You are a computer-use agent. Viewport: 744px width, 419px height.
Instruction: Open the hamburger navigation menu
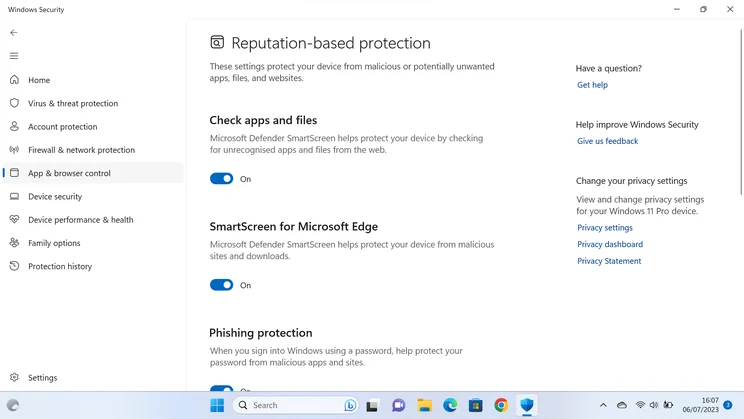[14, 56]
